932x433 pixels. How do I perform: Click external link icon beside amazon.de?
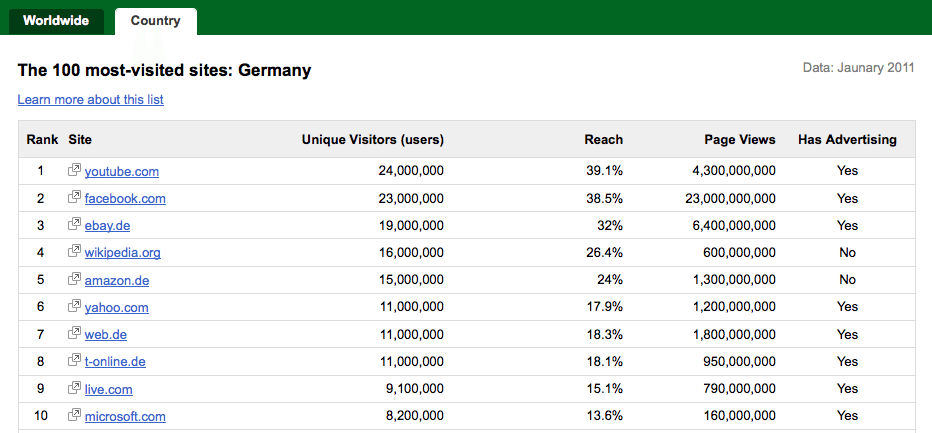[x=74, y=279]
